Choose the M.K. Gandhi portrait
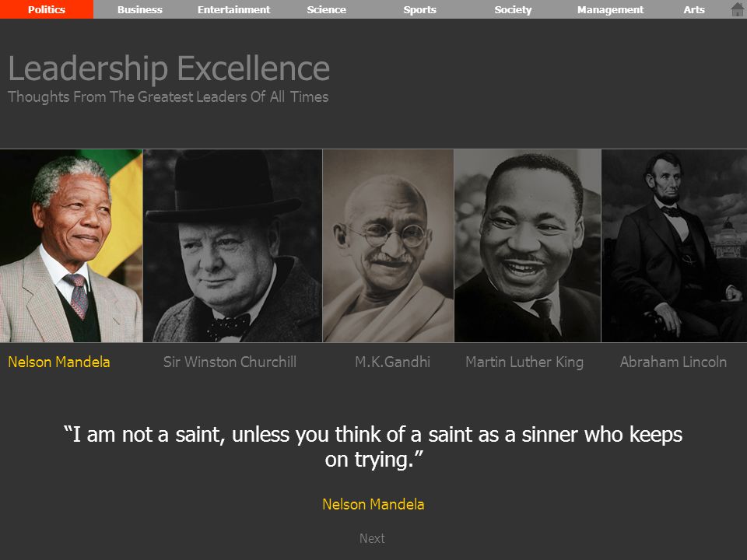Viewport: 747px width, 560px height. 388,246
